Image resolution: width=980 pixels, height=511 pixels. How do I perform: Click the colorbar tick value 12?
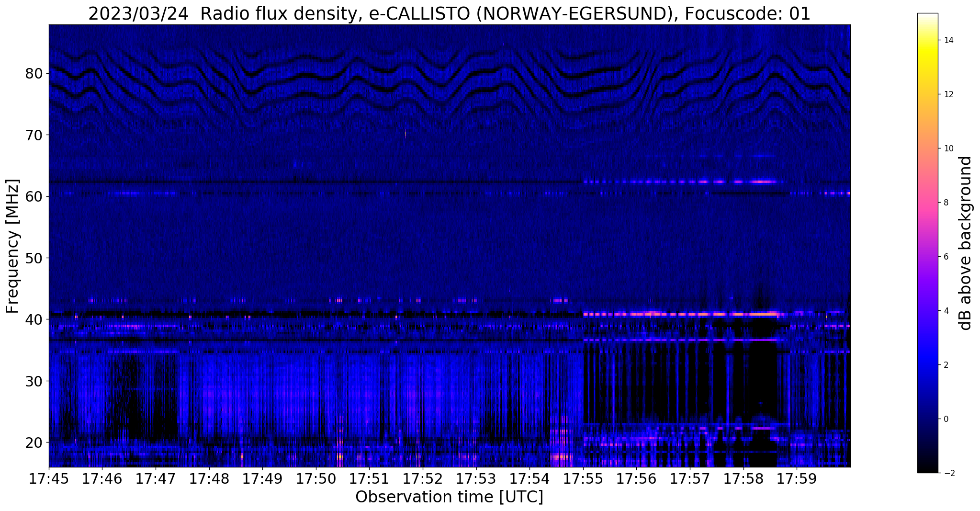click(x=948, y=94)
